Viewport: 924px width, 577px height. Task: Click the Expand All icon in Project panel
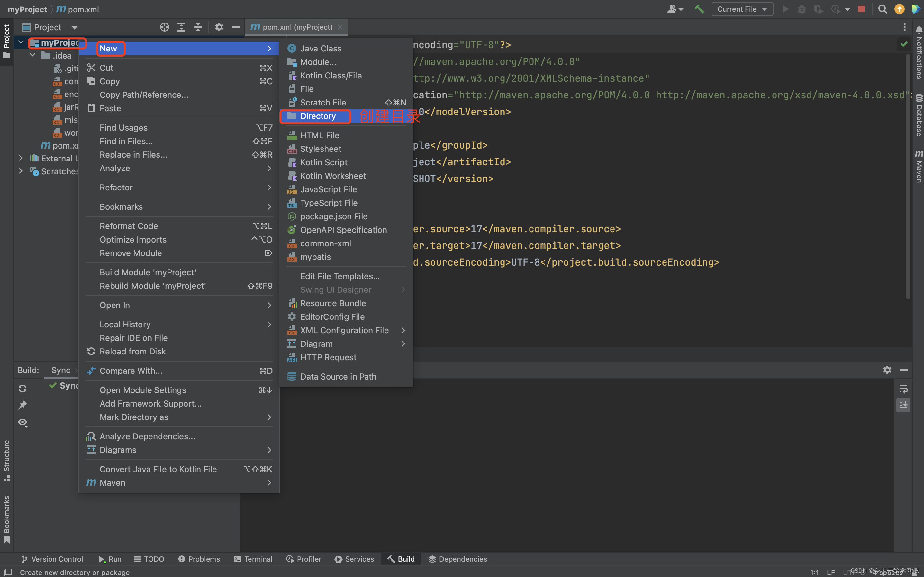(x=181, y=27)
